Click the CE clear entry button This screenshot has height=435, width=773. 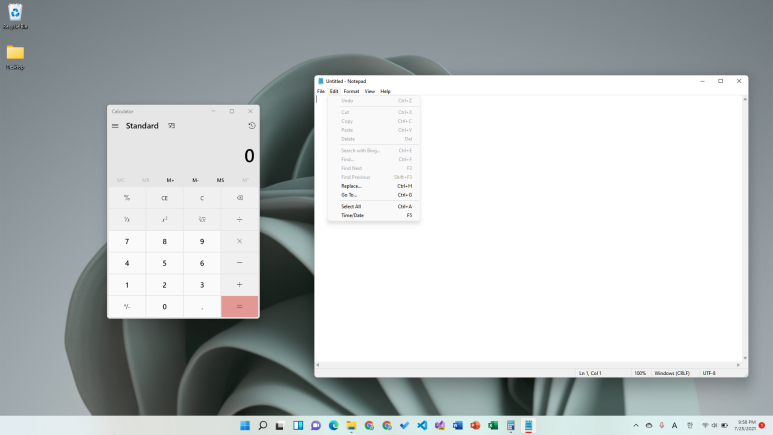tap(164, 198)
